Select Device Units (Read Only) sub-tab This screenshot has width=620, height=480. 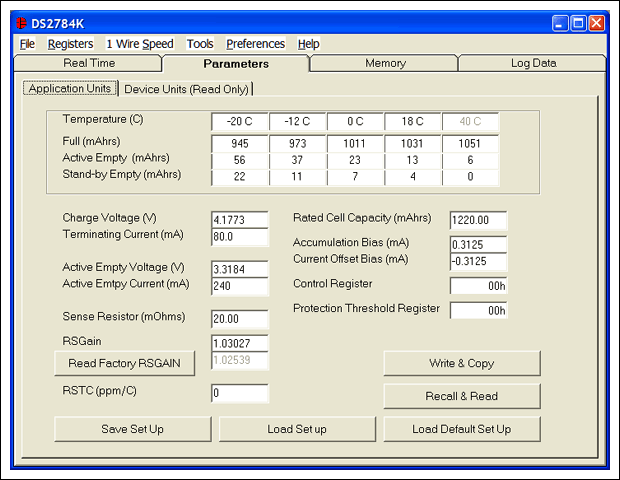[186, 89]
